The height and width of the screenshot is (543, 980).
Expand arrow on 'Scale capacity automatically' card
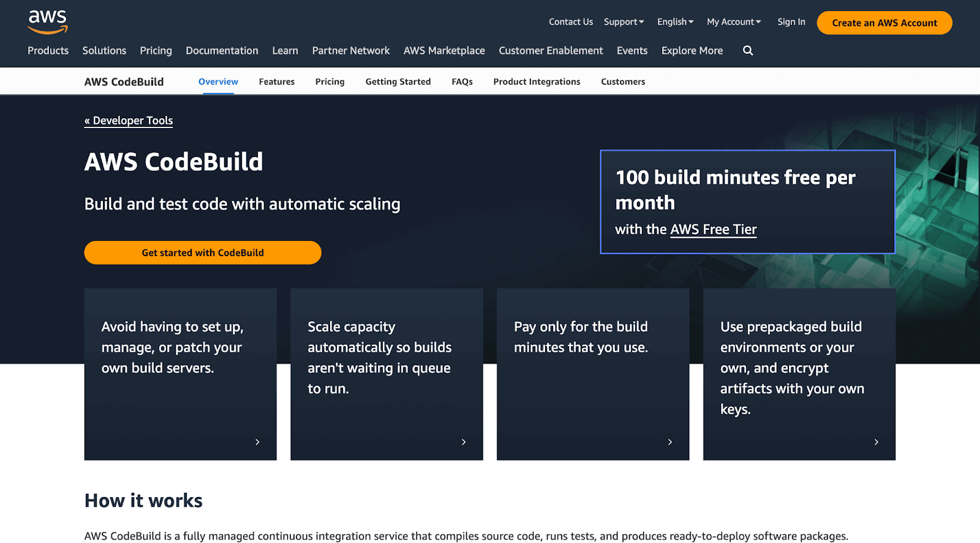coord(464,442)
